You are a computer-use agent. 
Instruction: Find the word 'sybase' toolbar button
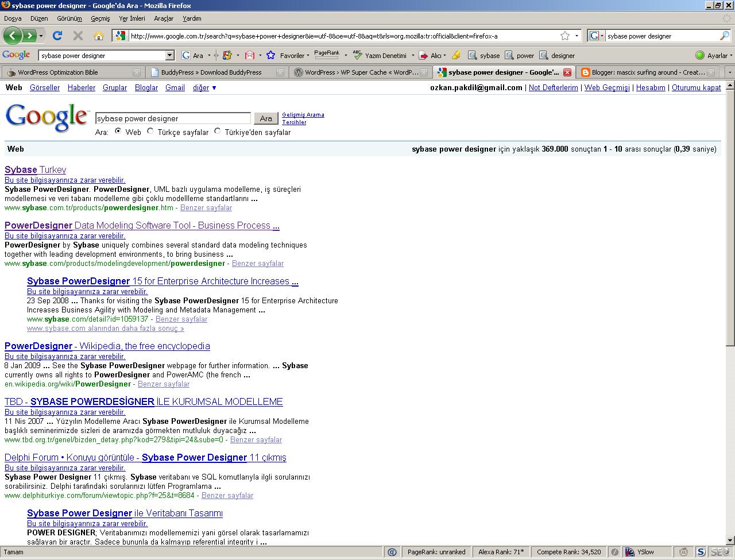tap(484, 56)
